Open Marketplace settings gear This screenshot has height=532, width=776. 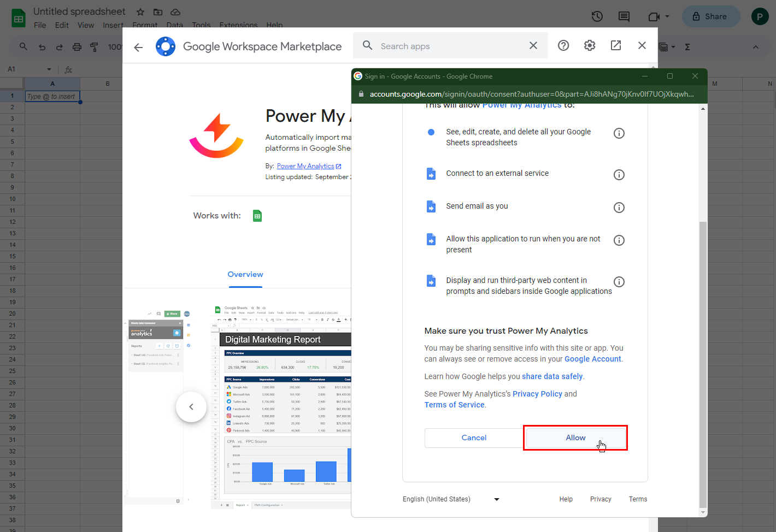pyautogui.click(x=590, y=46)
